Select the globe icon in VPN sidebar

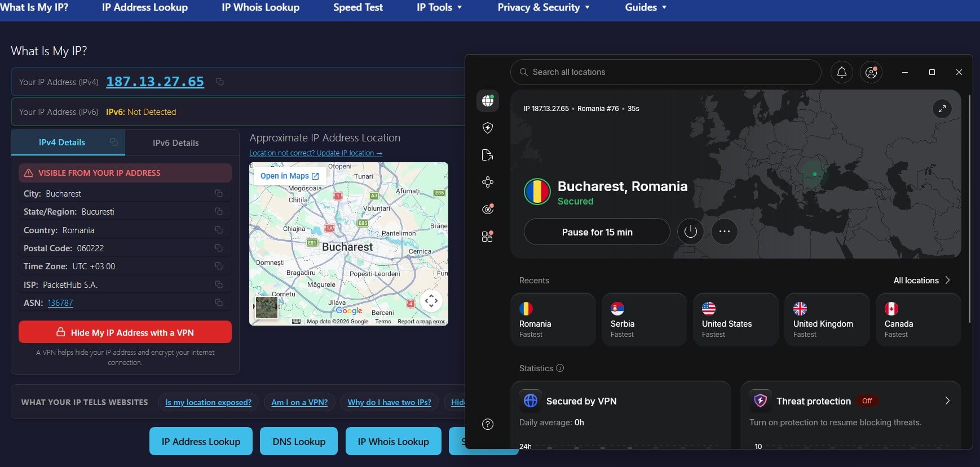488,101
